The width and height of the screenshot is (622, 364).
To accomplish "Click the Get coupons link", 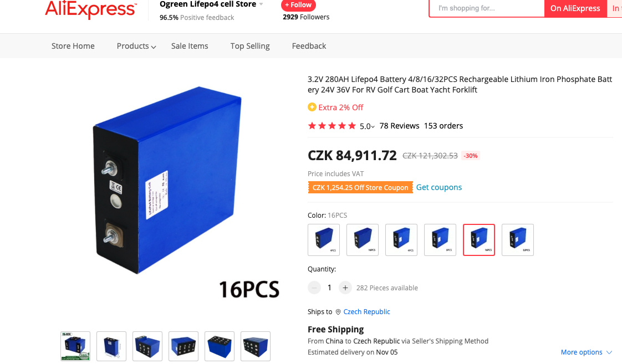I will coord(439,187).
